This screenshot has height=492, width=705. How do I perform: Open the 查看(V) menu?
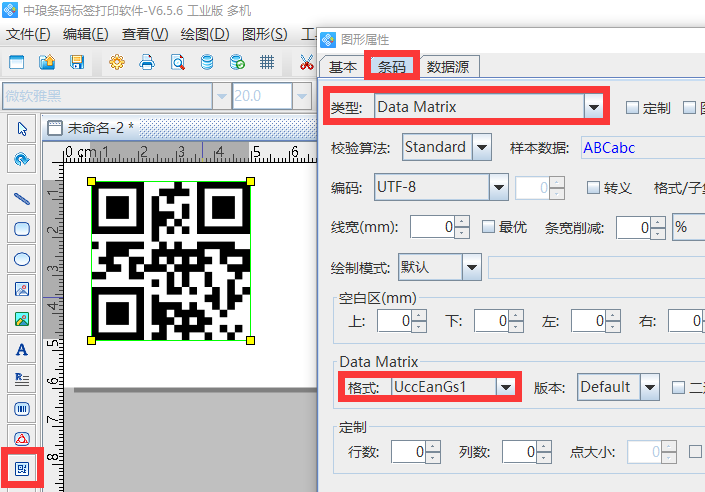tap(145, 34)
